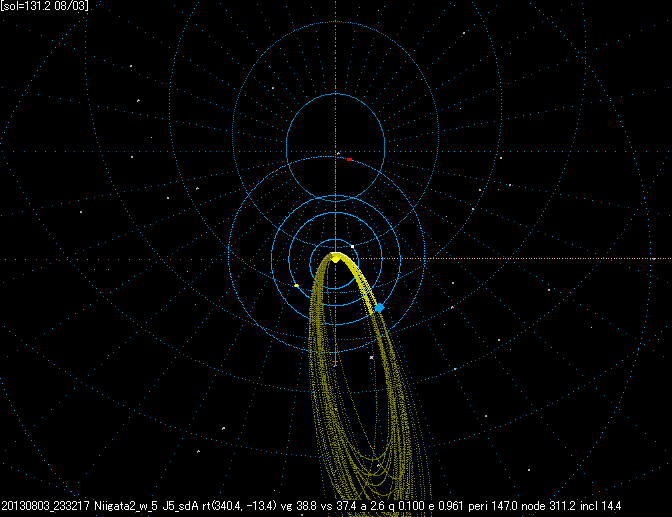
Task: Select the "vs 37.4" velocity value
Action: pyautogui.click(x=339, y=506)
